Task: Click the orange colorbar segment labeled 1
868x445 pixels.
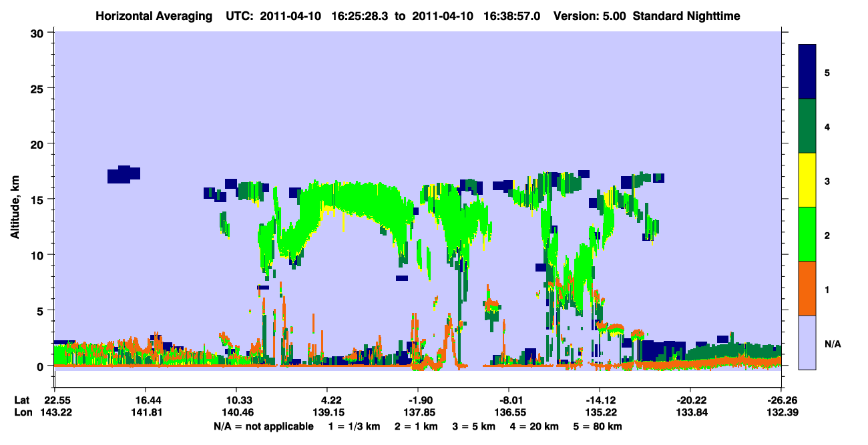Action: [807, 288]
